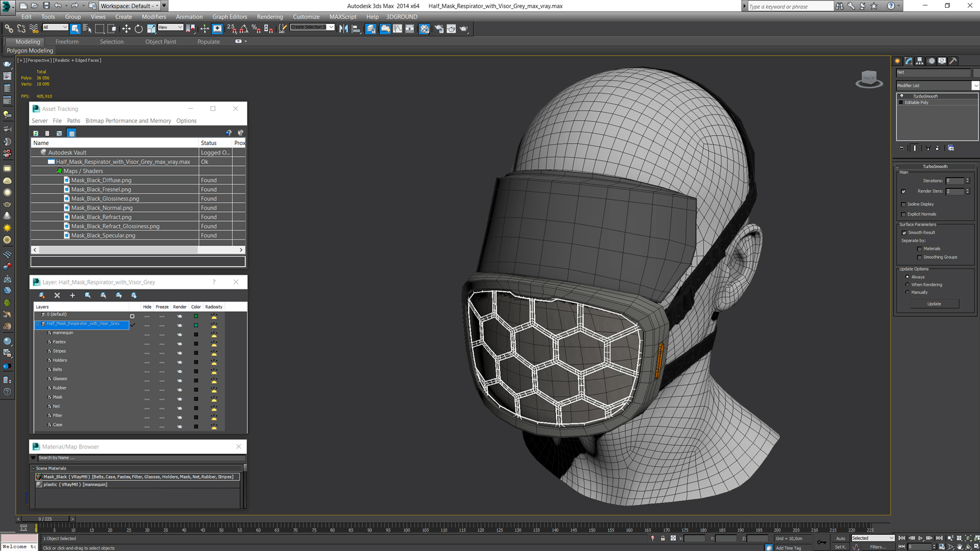The image size is (980, 551).
Task: Open the Material Editor icon
Action: (424, 29)
